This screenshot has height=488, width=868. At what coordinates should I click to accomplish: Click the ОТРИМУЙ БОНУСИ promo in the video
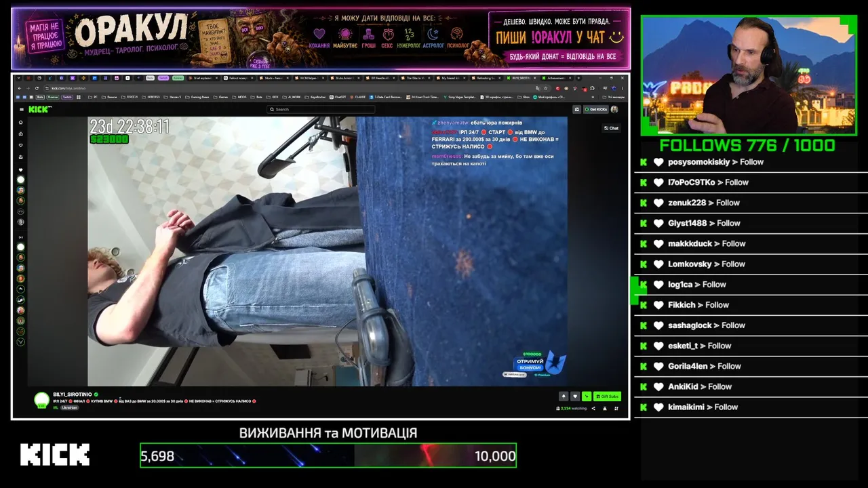point(534,364)
